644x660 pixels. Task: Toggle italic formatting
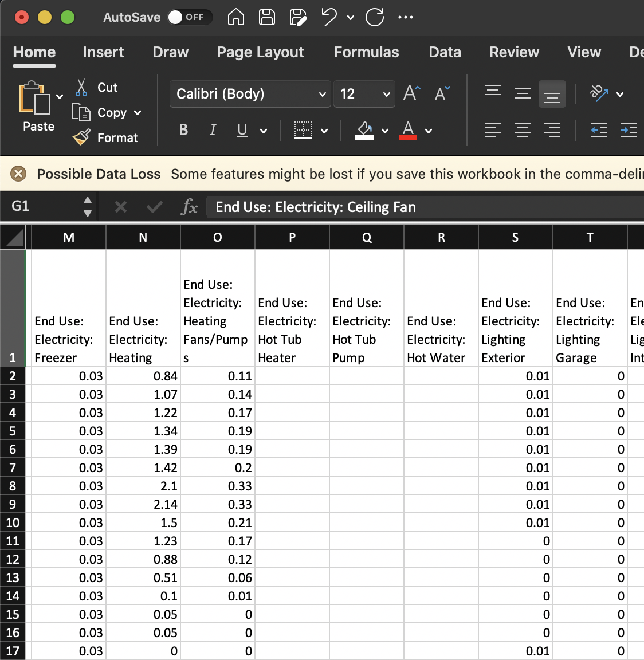[x=213, y=130]
